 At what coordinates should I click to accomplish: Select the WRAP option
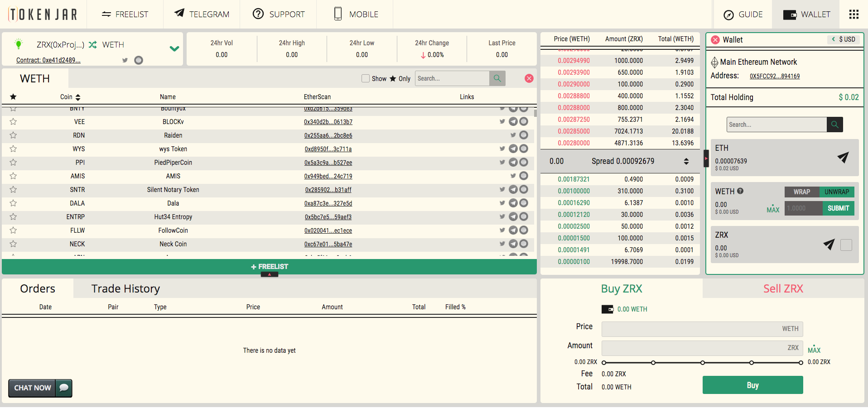pyautogui.click(x=802, y=192)
